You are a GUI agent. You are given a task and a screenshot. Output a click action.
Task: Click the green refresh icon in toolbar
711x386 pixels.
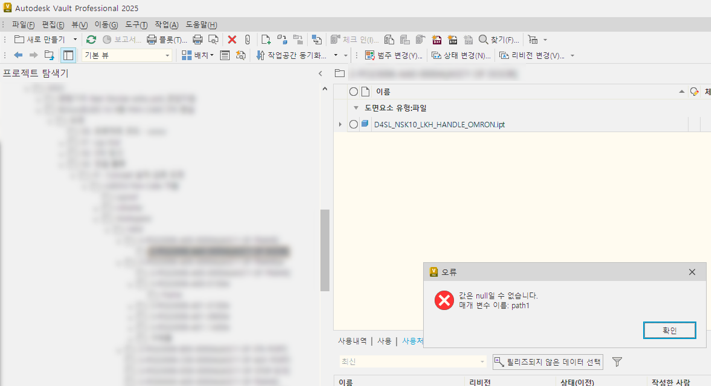pos(91,40)
